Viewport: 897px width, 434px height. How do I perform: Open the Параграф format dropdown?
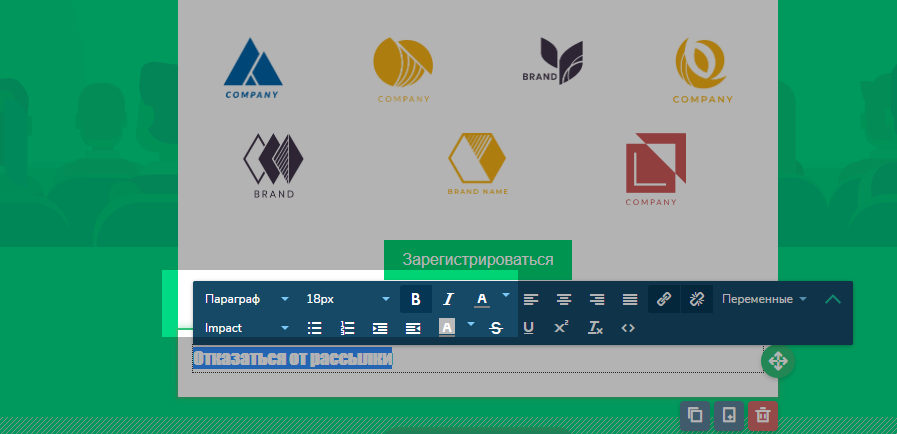tap(246, 299)
